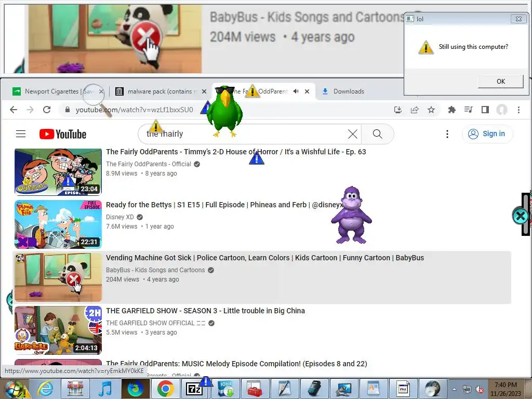Click the YouTube search magnifier button
The image size is (532, 399).
(377, 134)
